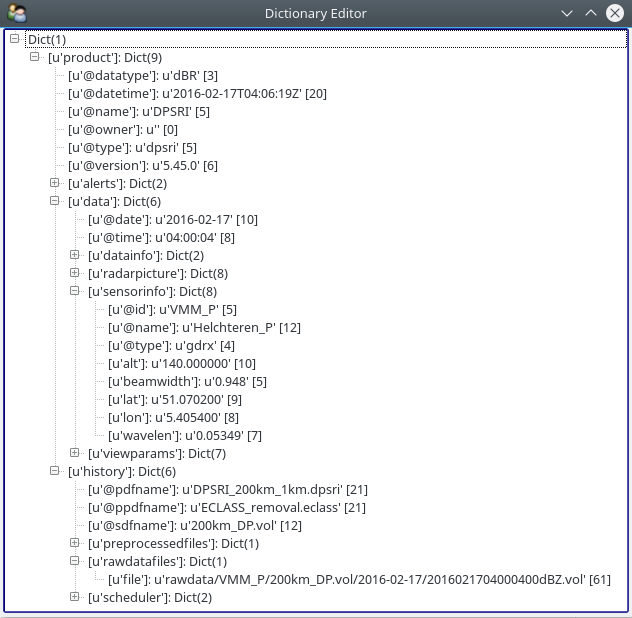Select the [u'radarpicture']: Dict(8) row
This screenshot has width=632, height=618.
(x=158, y=274)
